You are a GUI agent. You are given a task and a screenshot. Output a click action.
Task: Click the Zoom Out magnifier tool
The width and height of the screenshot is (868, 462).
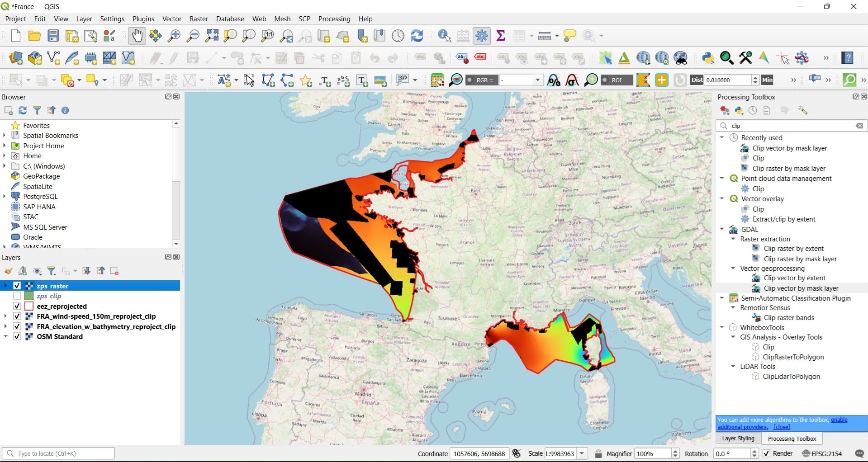pyautogui.click(x=193, y=36)
